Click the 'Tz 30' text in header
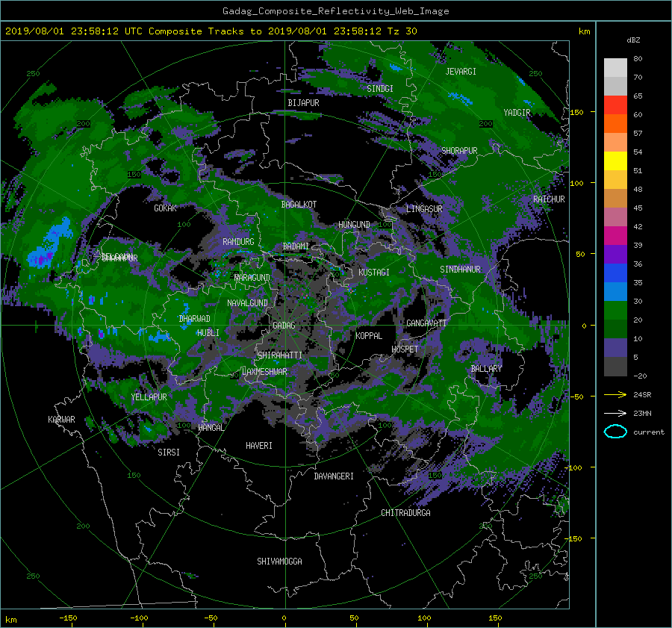This screenshot has width=672, height=628. pyautogui.click(x=402, y=31)
